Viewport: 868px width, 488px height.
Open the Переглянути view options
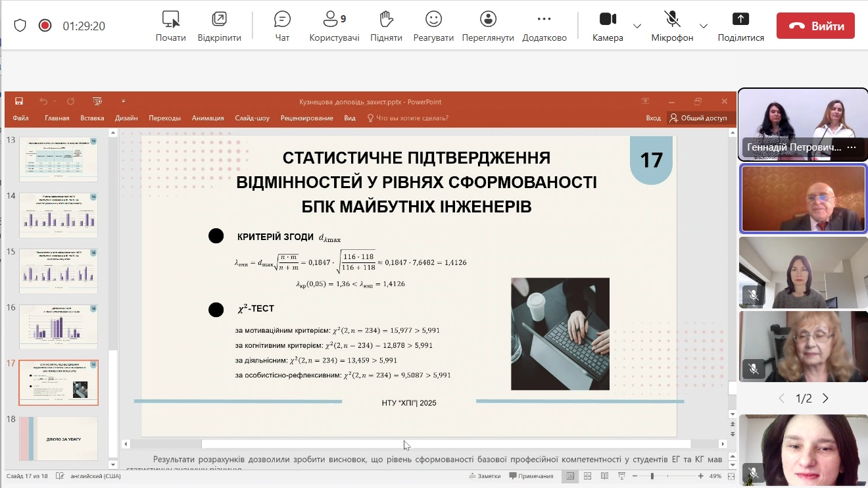[487, 26]
